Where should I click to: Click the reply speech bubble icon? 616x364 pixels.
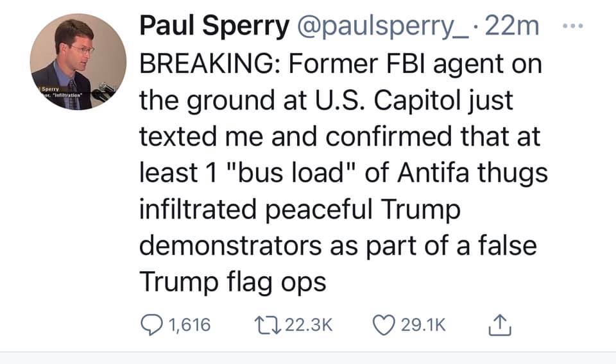coord(152,325)
